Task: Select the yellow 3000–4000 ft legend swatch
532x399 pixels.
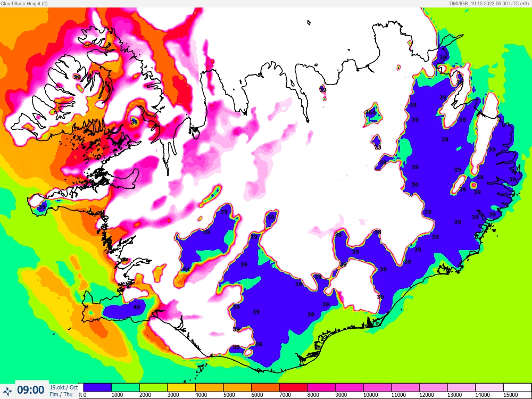Action: [x=181, y=387]
